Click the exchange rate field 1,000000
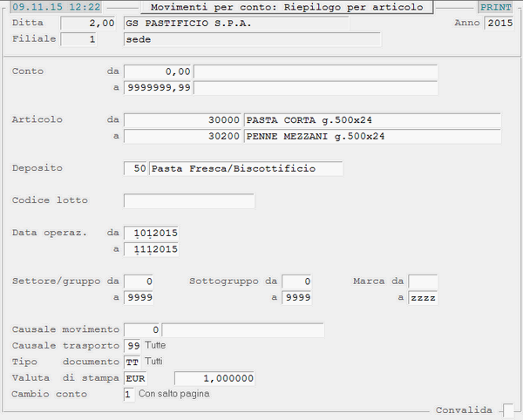The width and height of the screenshot is (523, 420). pos(215,378)
